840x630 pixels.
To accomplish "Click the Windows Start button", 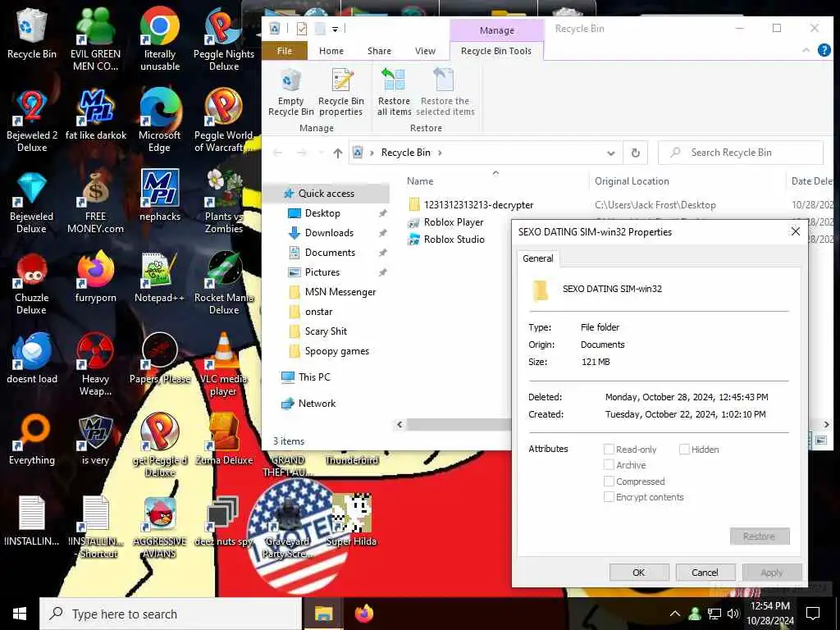I will pyautogui.click(x=20, y=614).
